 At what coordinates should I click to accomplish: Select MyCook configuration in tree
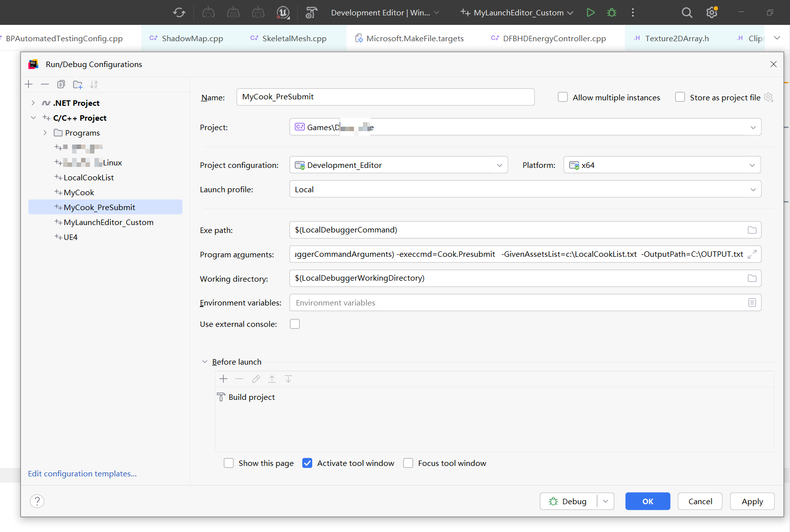(x=79, y=192)
